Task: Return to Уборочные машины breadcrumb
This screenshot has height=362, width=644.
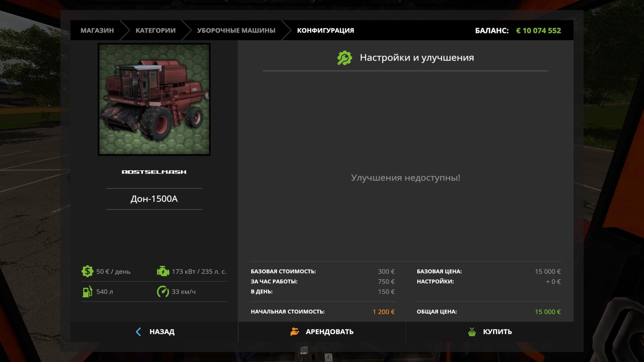Action: [236, 30]
